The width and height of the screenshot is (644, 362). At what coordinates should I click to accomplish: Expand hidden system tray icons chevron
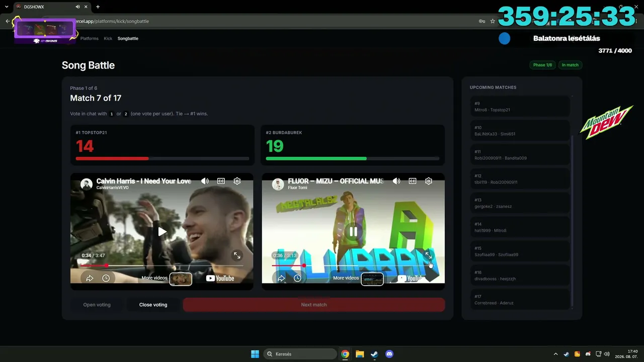click(555, 354)
